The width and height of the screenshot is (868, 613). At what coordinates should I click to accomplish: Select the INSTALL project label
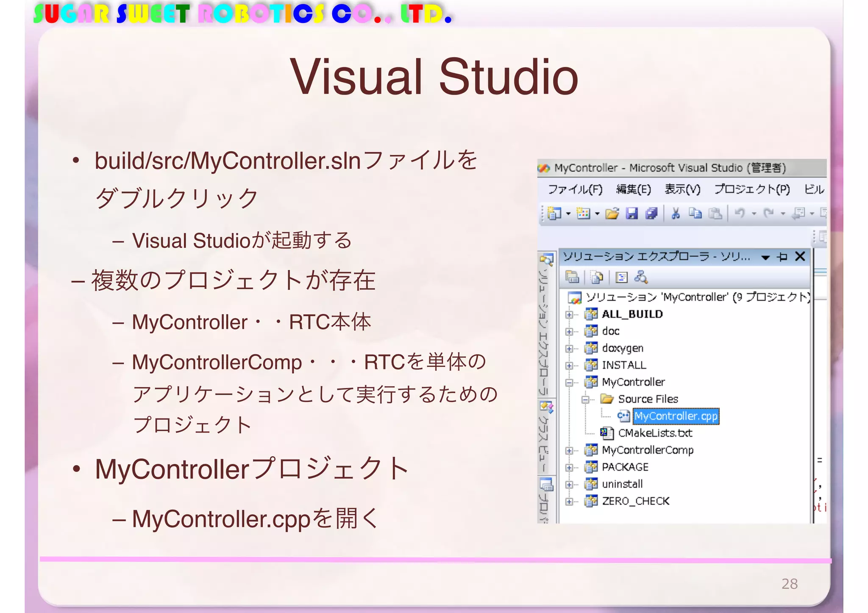pos(624,365)
